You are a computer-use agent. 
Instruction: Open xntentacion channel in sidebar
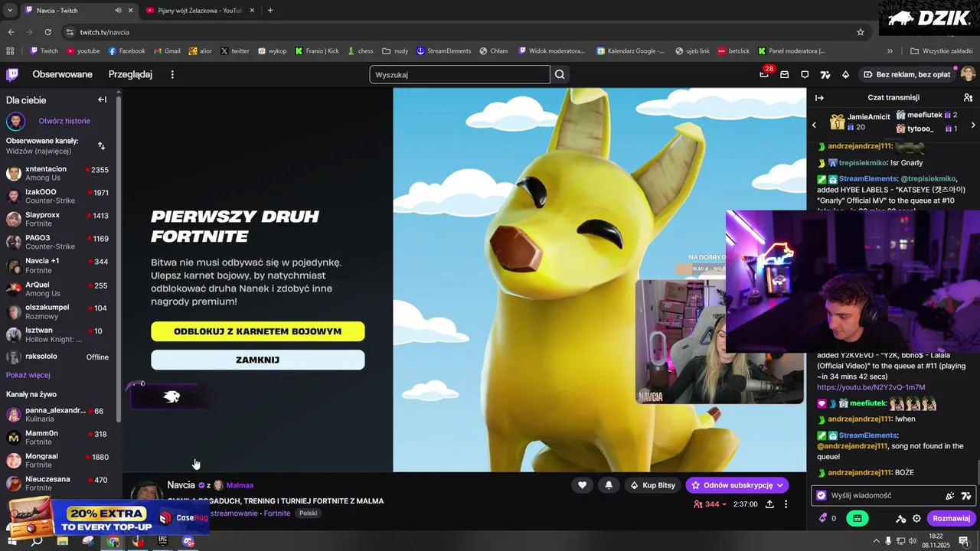coord(59,173)
